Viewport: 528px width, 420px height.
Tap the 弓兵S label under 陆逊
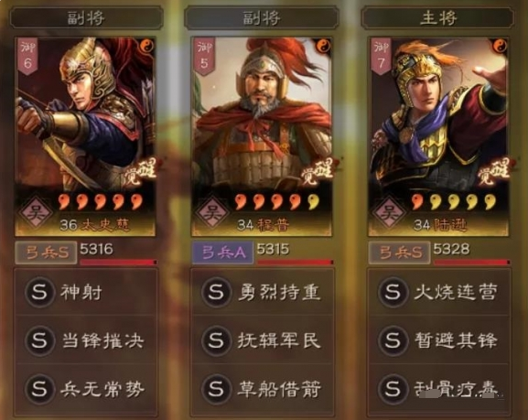[x=399, y=253]
